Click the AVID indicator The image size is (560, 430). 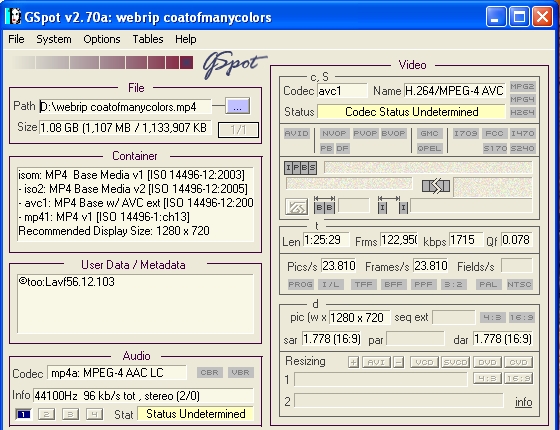coord(296,134)
